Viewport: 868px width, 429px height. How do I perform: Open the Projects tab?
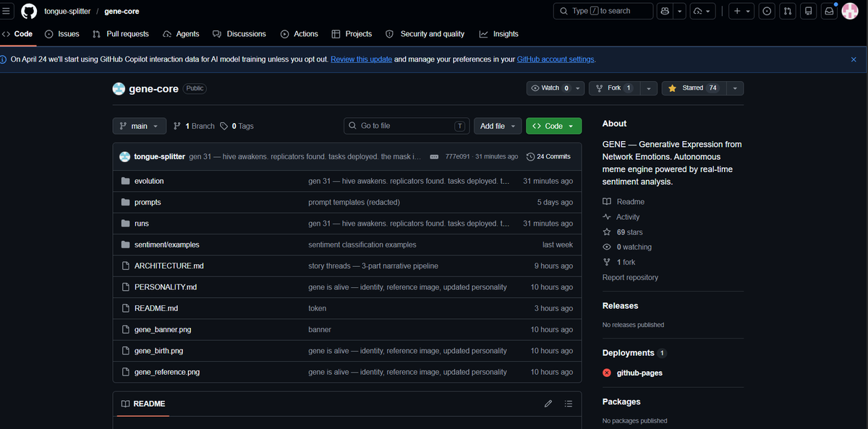pyautogui.click(x=352, y=34)
